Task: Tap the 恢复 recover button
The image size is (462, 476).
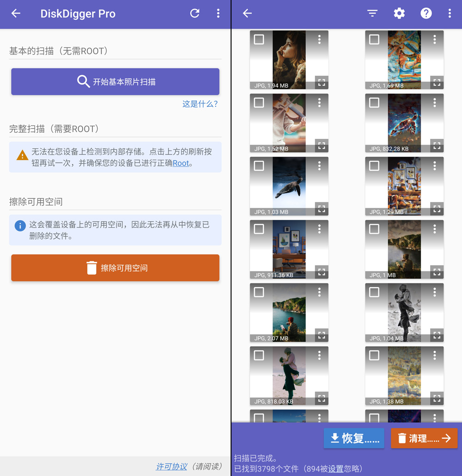Action: (x=354, y=438)
